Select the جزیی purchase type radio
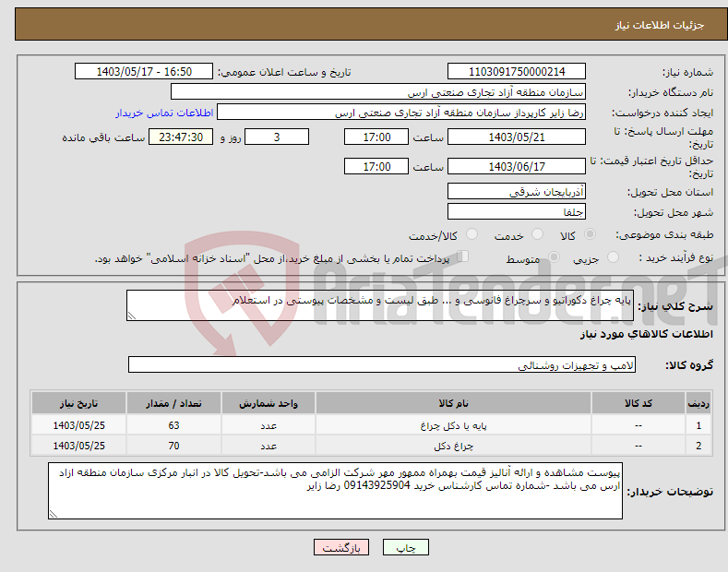Viewport: 728px width, 572px height. coord(613,256)
